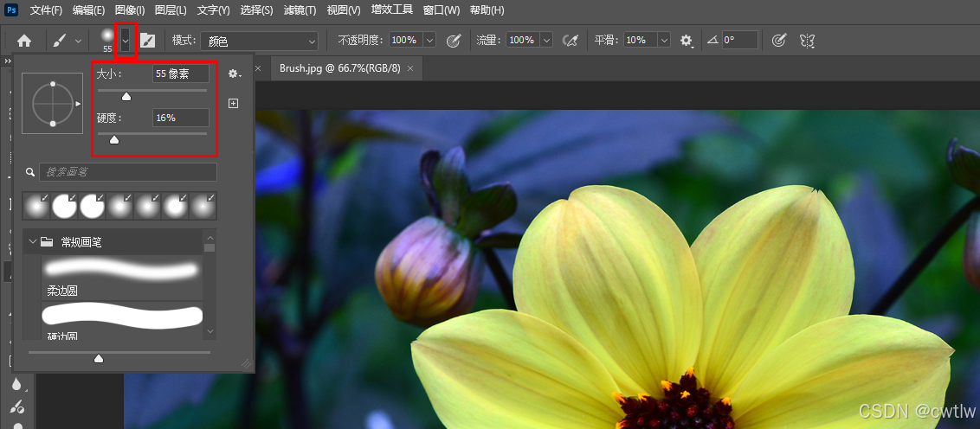Select the Blur tool water drop icon

pos(16,383)
